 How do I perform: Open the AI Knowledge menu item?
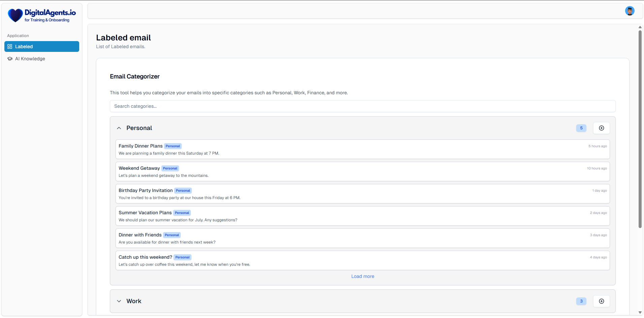[x=30, y=59]
